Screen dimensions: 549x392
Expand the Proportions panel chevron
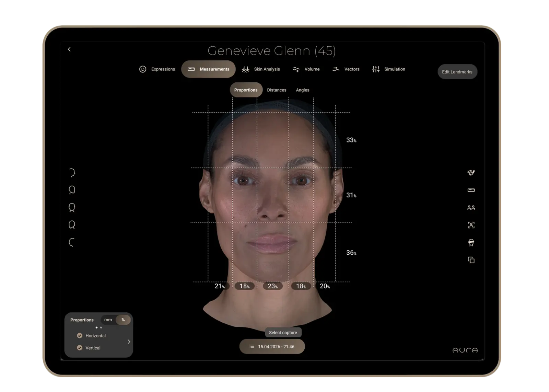(x=129, y=342)
